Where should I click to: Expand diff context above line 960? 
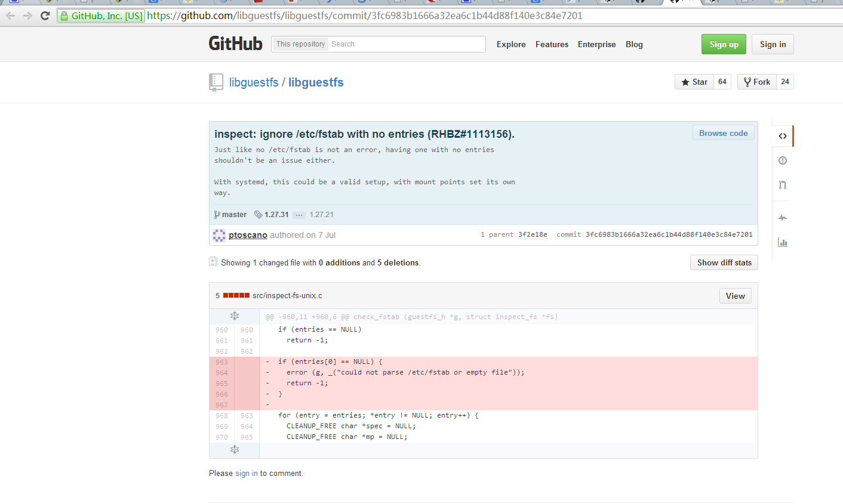click(235, 316)
